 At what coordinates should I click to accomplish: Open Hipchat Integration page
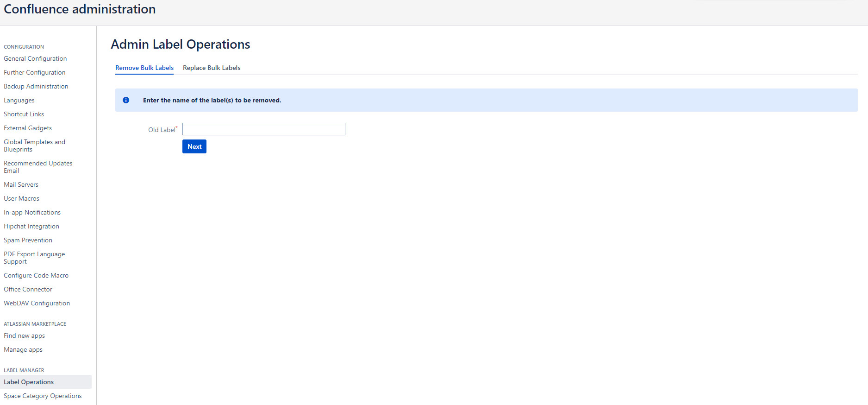click(x=31, y=226)
